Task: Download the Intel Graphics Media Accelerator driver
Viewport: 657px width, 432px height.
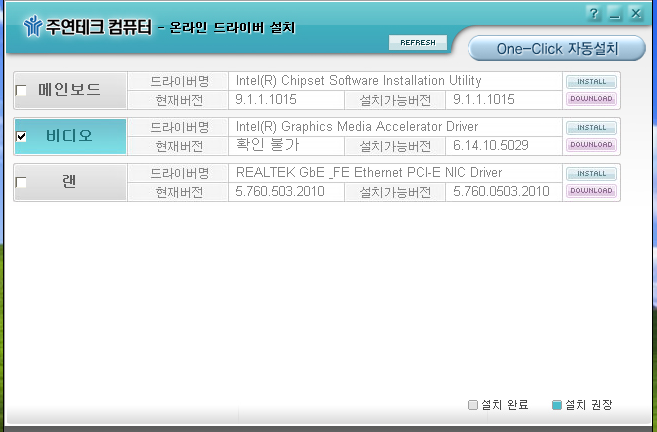Action: click(x=591, y=145)
